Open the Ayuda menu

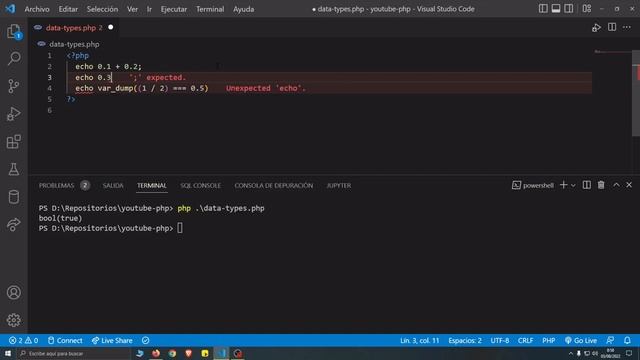[x=244, y=9]
